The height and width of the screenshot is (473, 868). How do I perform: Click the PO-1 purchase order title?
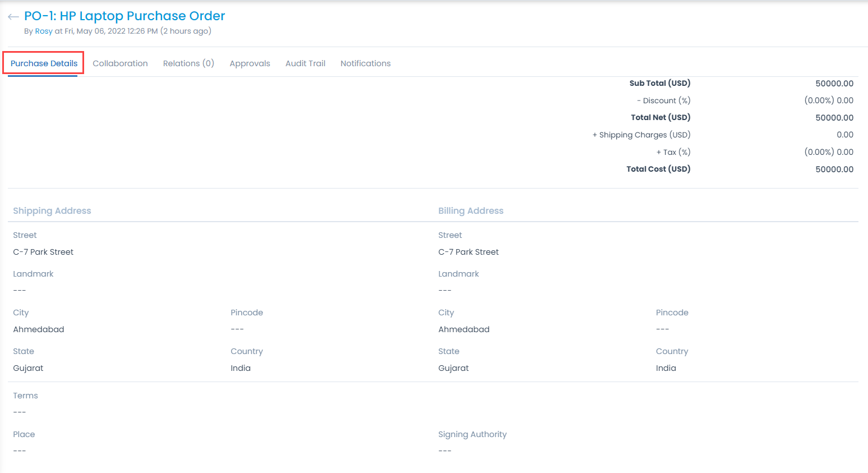point(124,16)
